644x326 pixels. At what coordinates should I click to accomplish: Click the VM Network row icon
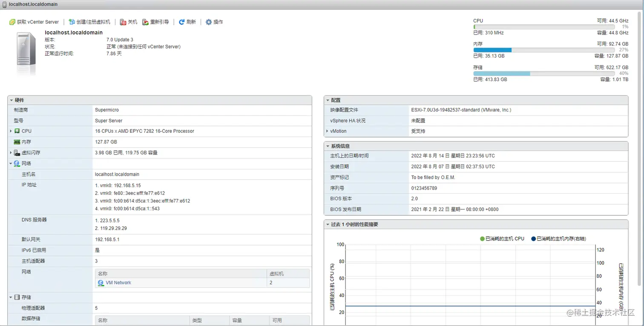pos(101,283)
